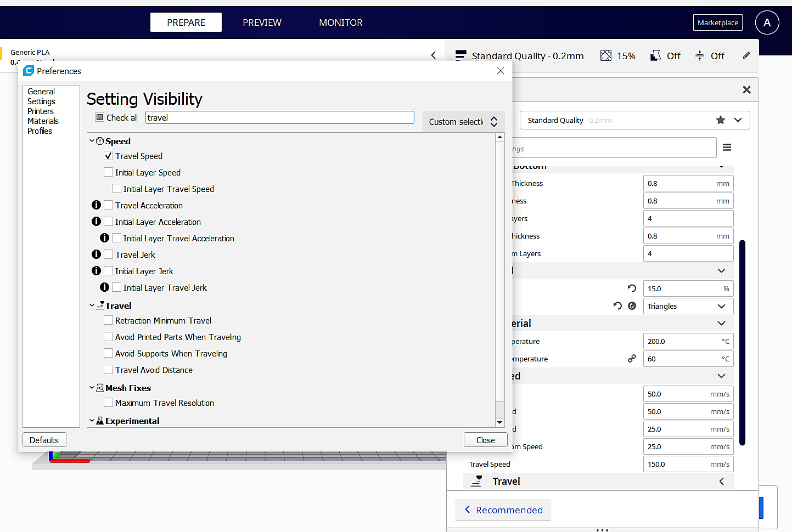The width and height of the screenshot is (792, 532).
Task: Click Close button in Preferences dialog
Action: pos(485,440)
